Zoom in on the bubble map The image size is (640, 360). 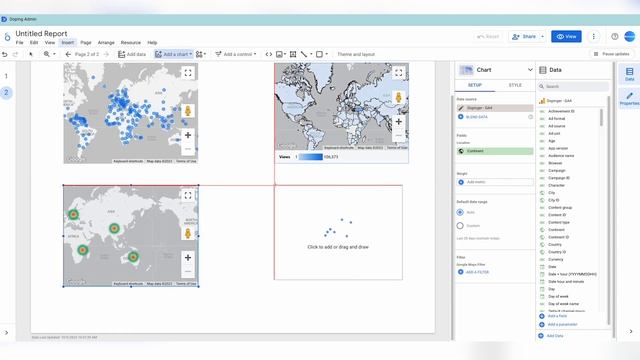click(188, 135)
